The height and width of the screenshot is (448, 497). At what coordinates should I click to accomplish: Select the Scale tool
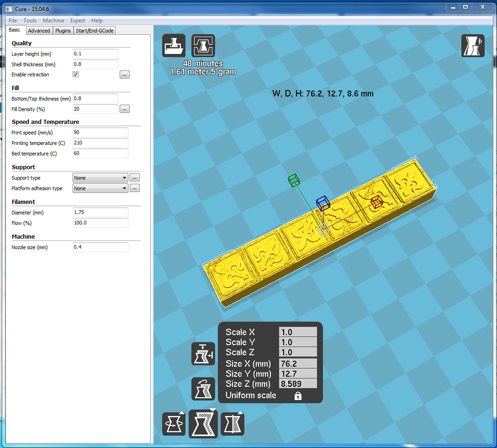point(203,424)
